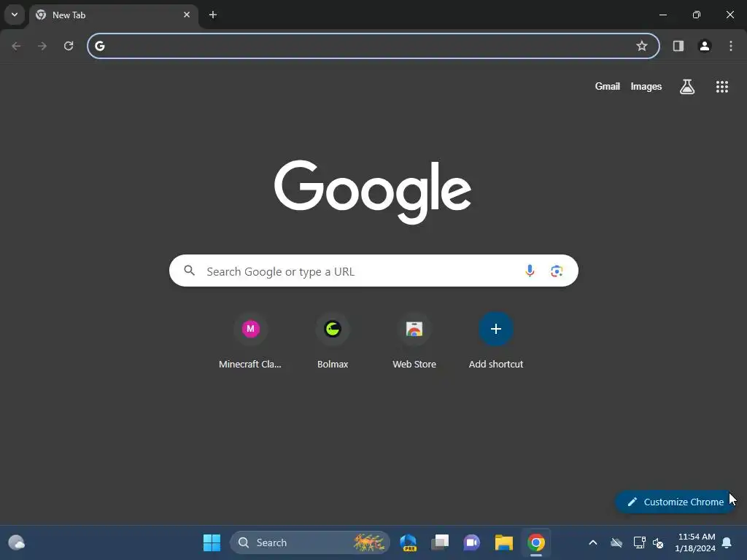Open the Web Store shortcut
The image size is (747, 560).
414,341
